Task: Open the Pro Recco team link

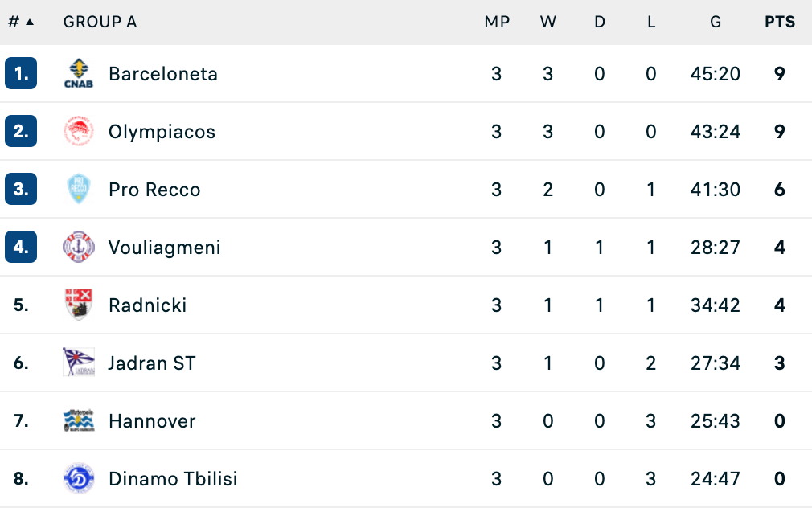Action: (x=154, y=190)
